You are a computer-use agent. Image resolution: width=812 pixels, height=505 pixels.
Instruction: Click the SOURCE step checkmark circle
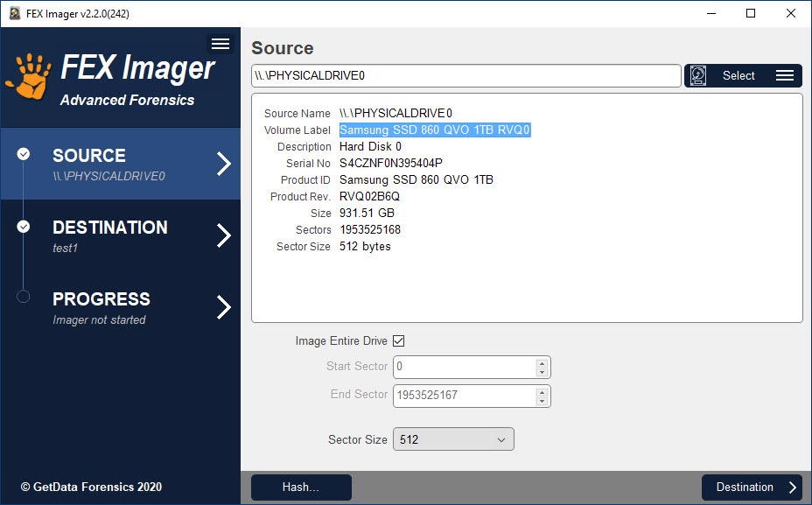point(24,154)
